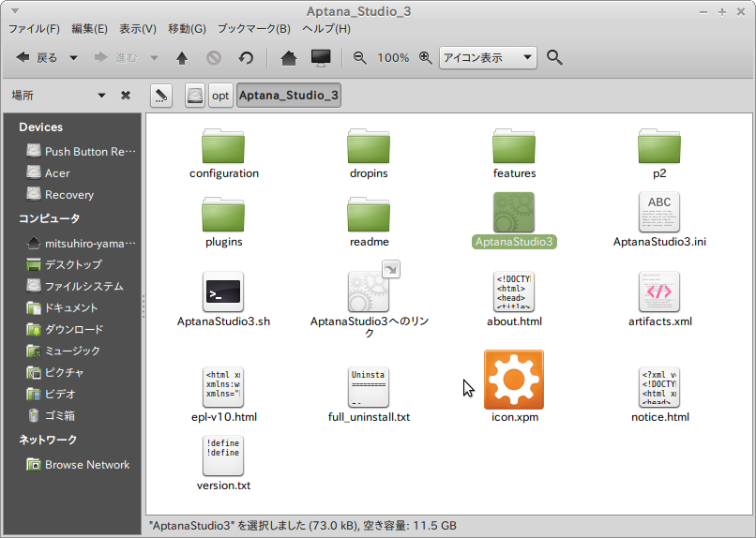The width and height of the screenshot is (756, 538).
Task: Go back with the 戻る button
Action: click(38, 58)
